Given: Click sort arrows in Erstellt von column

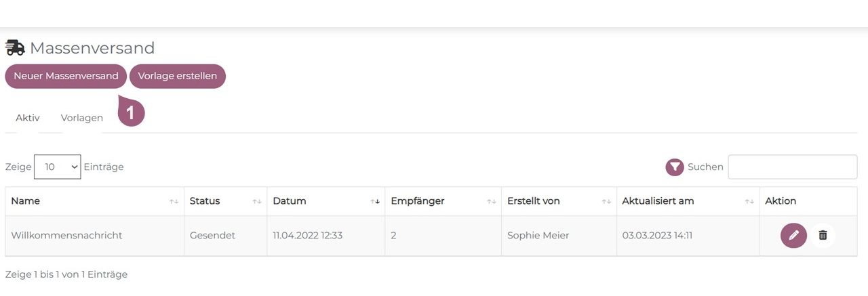Looking at the screenshot, I should click(x=606, y=202).
